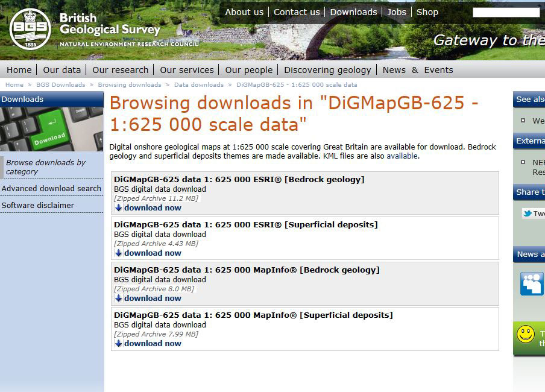
Task: Click download arrow icon for MapInfo Bedrock geology
Action: 119,299
